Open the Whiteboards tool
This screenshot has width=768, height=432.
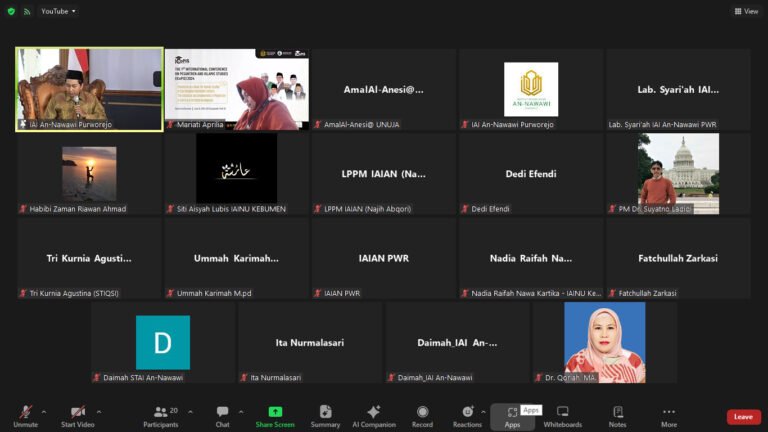click(x=562, y=417)
